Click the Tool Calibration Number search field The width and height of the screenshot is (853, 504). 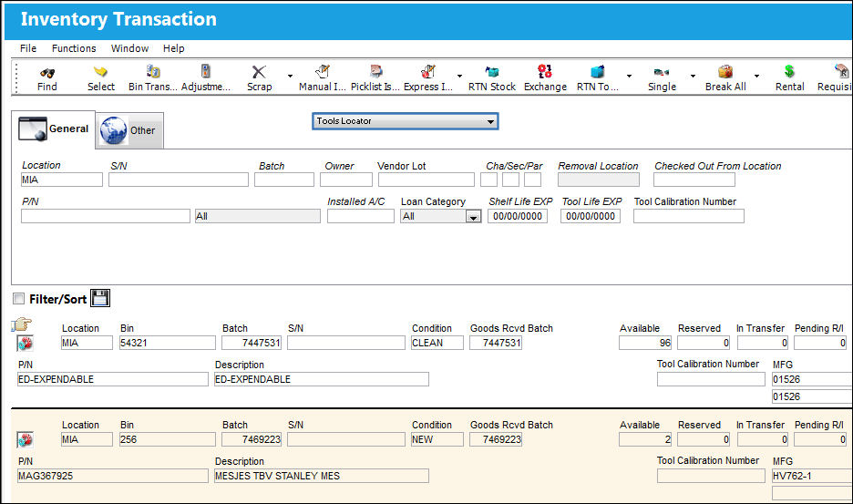689,216
